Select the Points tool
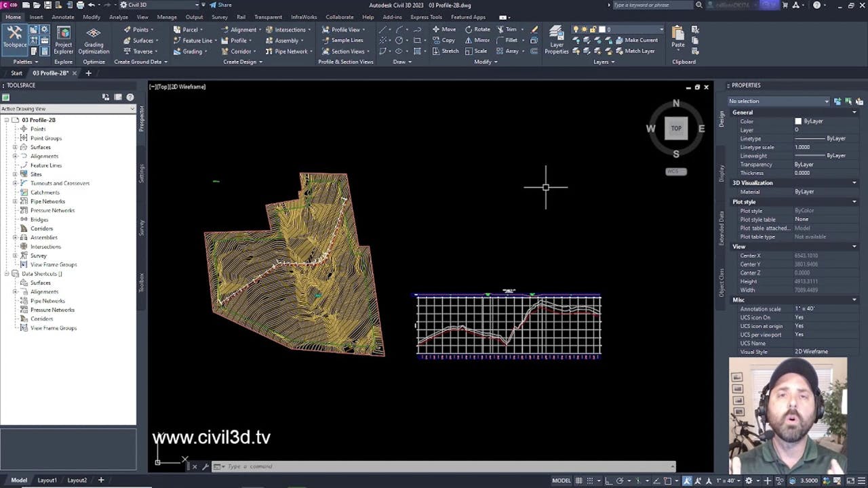Viewport: 868px width, 488px height. pos(140,29)
